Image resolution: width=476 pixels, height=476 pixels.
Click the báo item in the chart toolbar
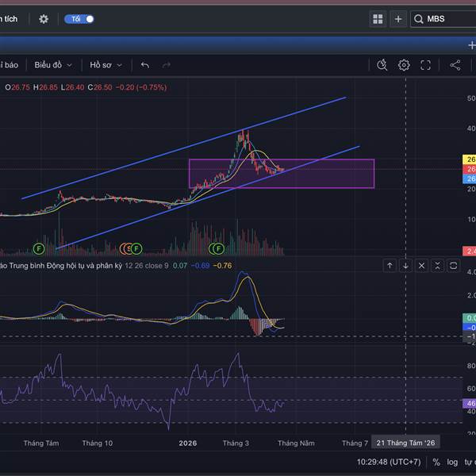(10, 65)
